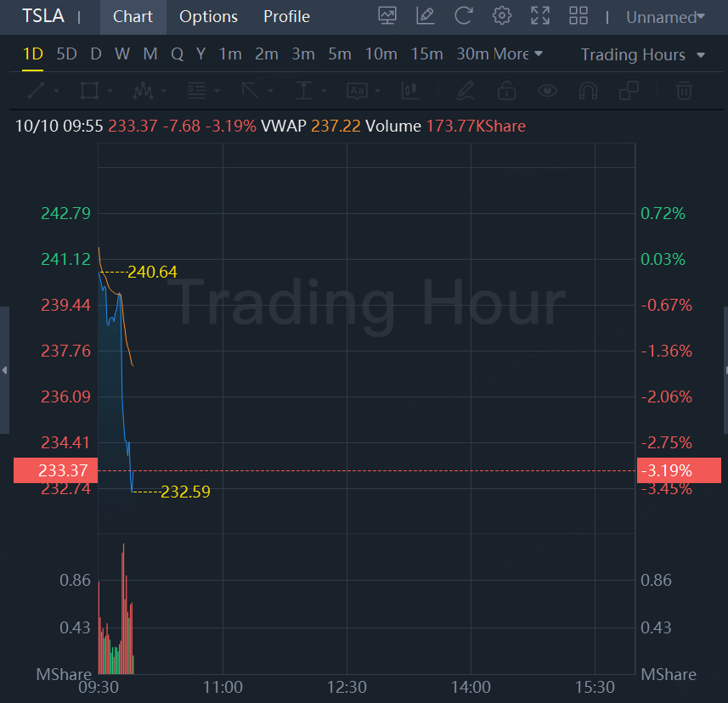Click the 232.59 low price label
Image resolution: width=728 pixels, height=703 pixels.
pos(185,492)
